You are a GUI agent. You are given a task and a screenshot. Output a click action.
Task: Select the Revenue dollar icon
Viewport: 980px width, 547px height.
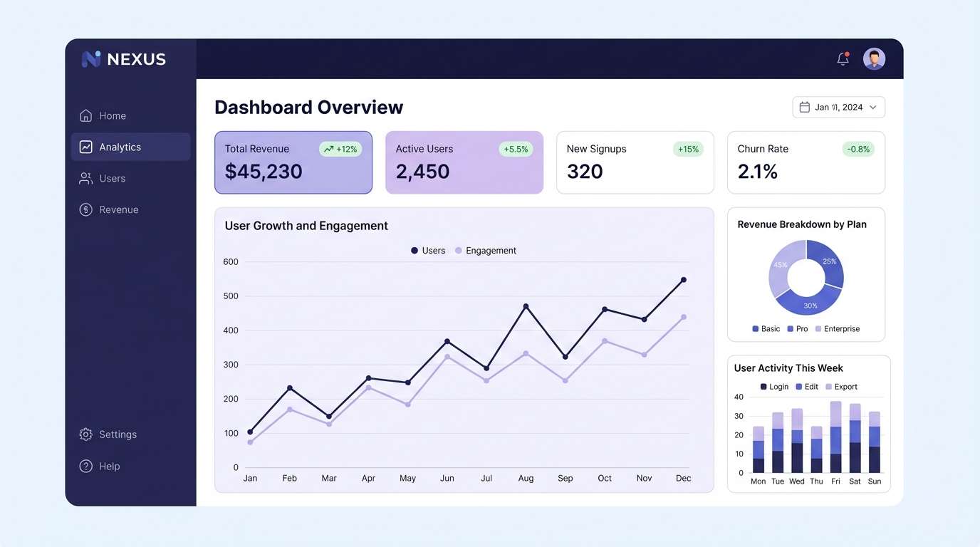pos(85,209)
